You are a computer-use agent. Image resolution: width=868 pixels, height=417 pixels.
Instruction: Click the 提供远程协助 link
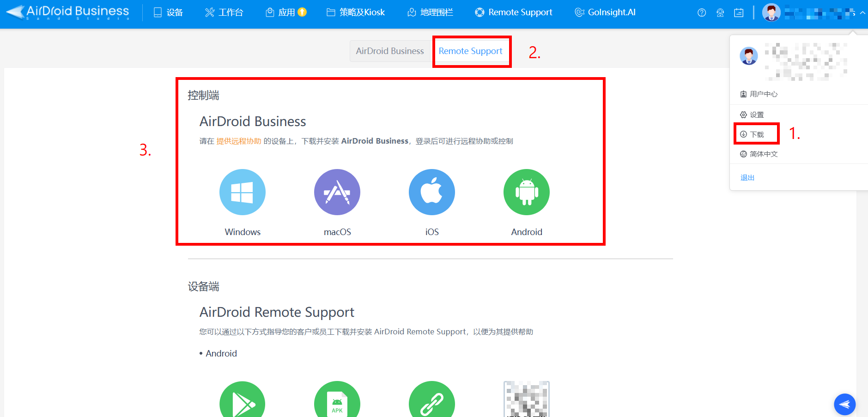(x=239, y=141)
